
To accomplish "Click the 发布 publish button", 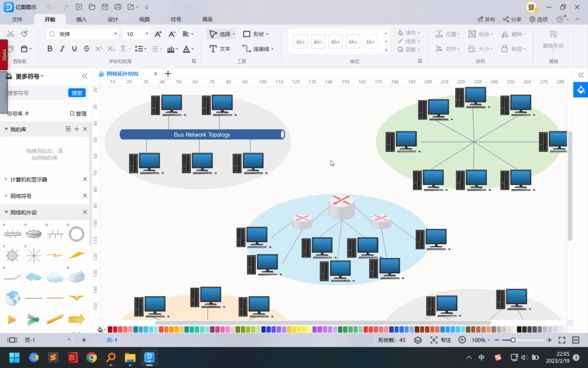I will pos(486,19).
